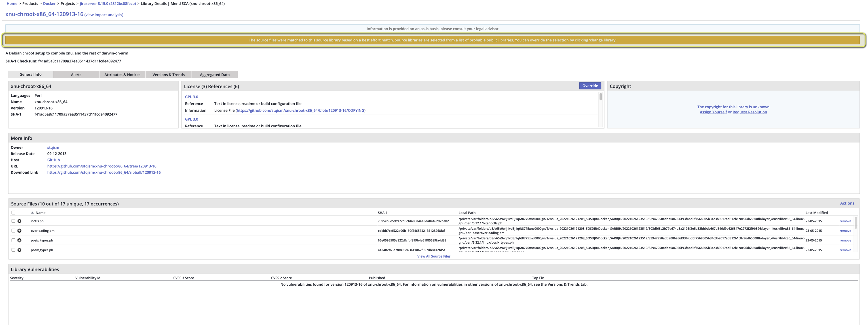Click the gear icon beside overloading.pm
This screenshot has width=868, height=331.
pos(19,231)
